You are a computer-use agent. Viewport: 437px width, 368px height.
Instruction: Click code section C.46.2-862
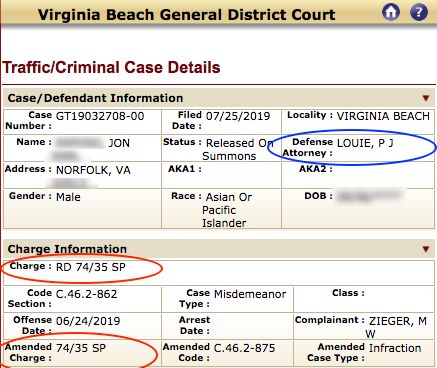point(87,294)
